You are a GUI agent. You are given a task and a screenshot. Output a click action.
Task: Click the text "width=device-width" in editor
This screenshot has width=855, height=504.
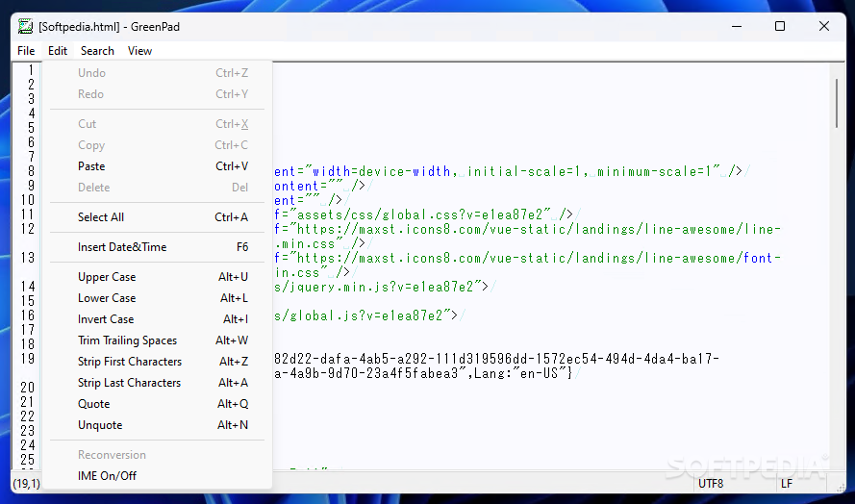click(381, 172)
